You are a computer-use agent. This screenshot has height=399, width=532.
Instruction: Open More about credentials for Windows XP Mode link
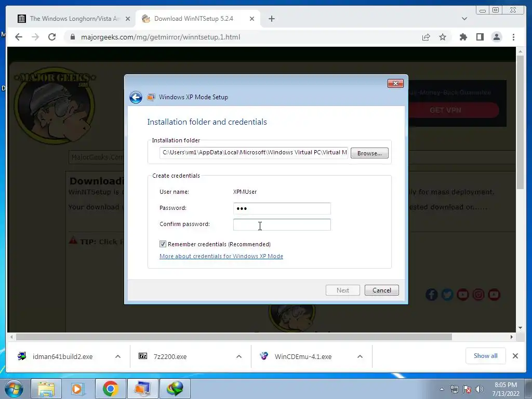click(221, 256)
